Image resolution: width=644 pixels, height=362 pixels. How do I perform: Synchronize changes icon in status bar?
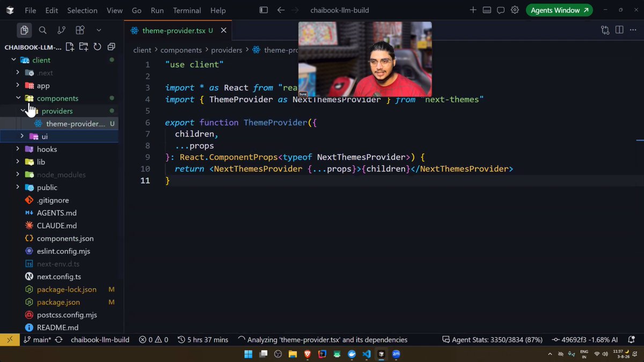pyautogui.click(x=59, y=339)
